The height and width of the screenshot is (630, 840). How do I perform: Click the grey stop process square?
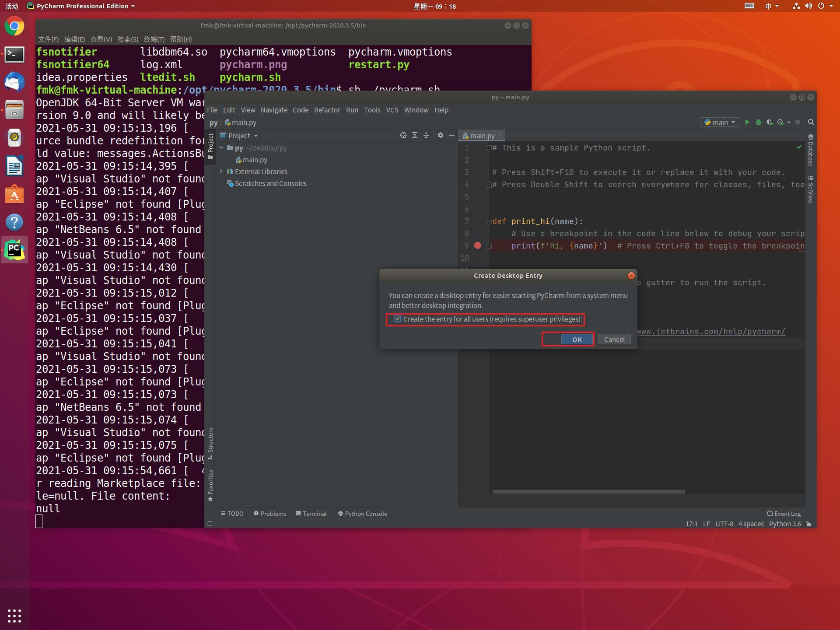[798, 122]
